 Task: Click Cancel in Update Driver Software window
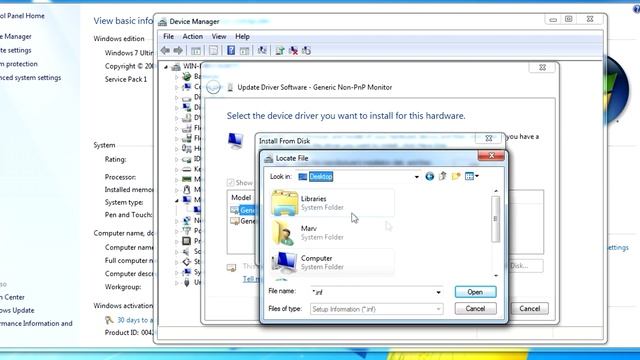(x=529, y=309)
